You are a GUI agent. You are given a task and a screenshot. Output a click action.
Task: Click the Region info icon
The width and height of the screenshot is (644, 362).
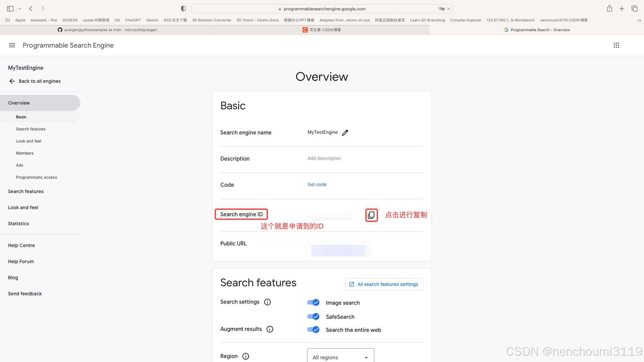pos(246,356)
